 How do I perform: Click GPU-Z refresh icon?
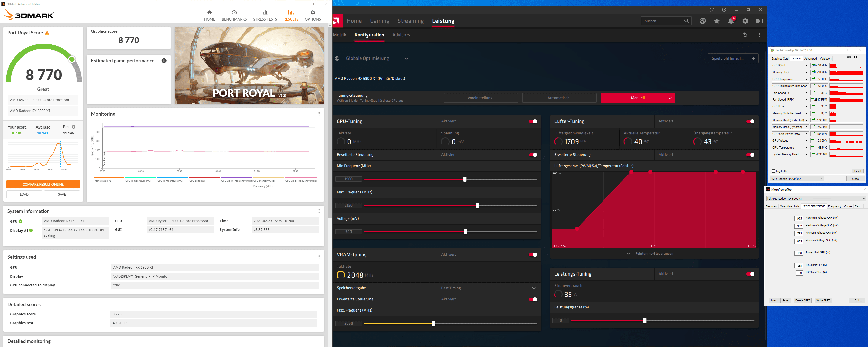[855, 57]
